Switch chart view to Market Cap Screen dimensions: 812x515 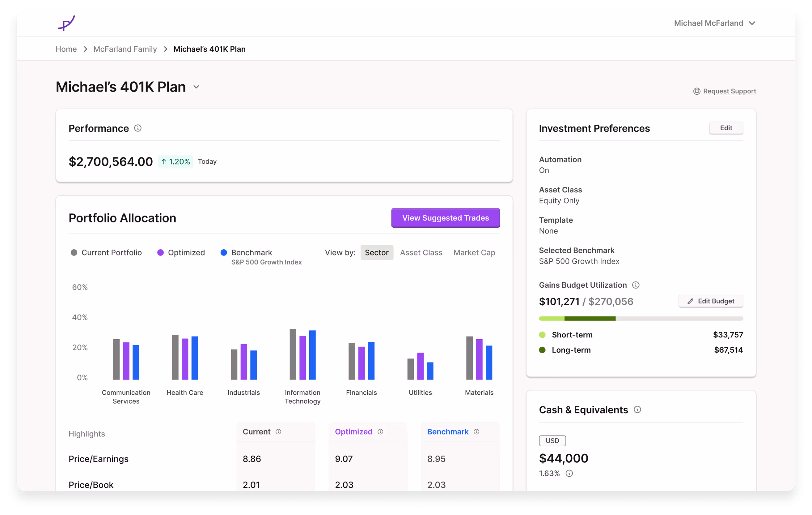point(474,253)
